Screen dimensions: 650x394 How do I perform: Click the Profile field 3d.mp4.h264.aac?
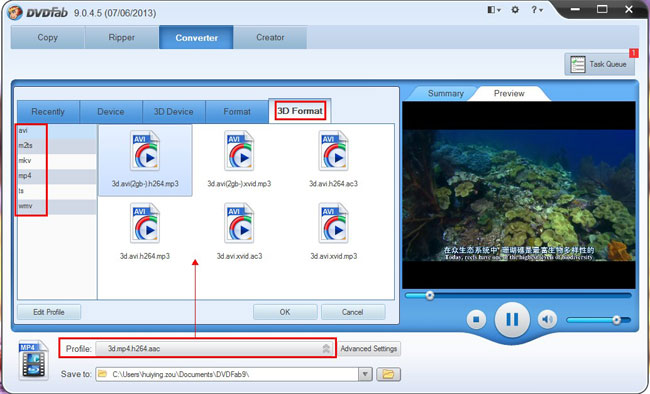[214, 348]
